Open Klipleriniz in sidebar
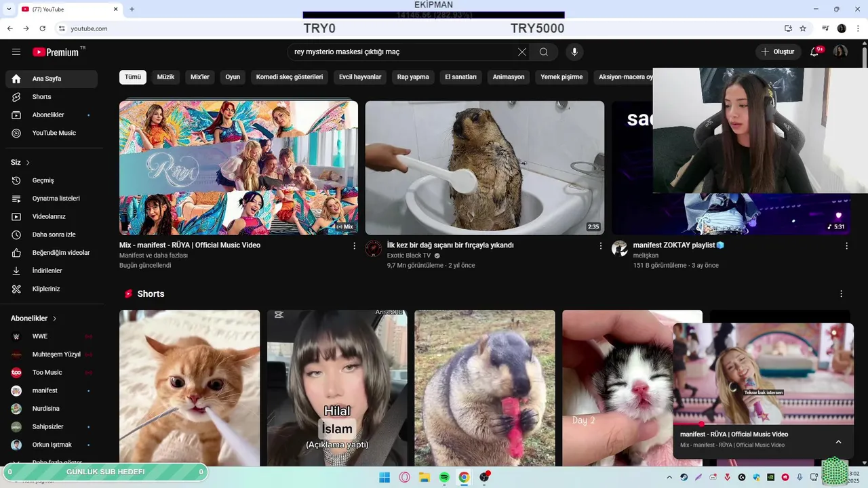868x488 pixels. 52,289
